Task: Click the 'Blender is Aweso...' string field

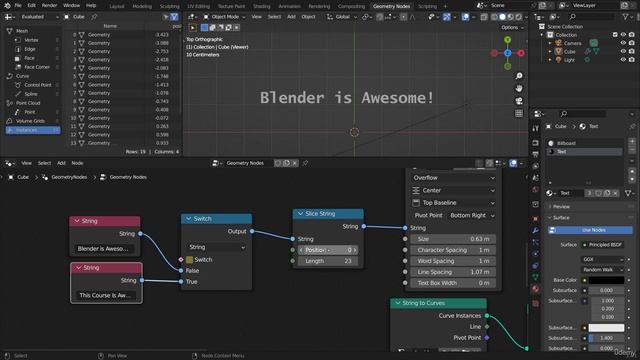Action: click(x=105, y=249)
